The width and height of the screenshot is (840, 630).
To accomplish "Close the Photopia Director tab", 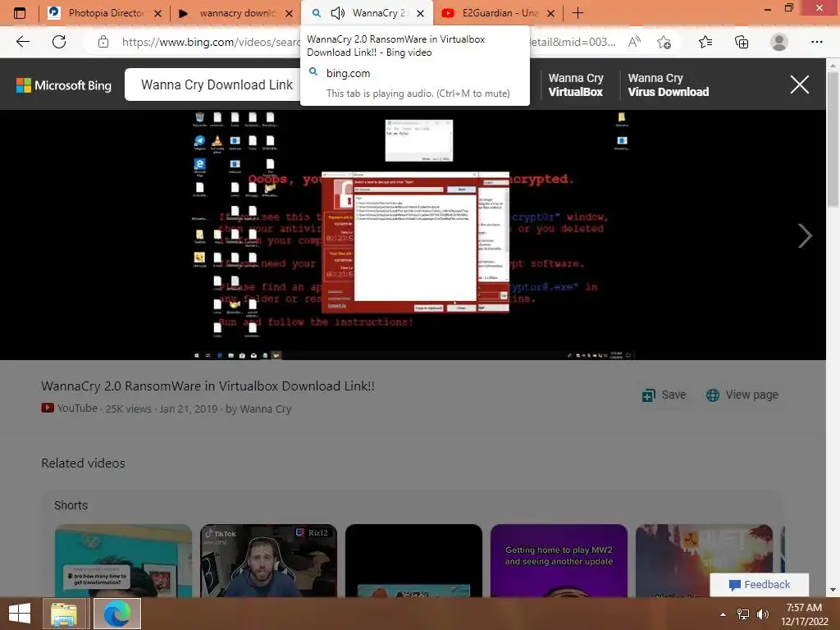I will 157,13.
